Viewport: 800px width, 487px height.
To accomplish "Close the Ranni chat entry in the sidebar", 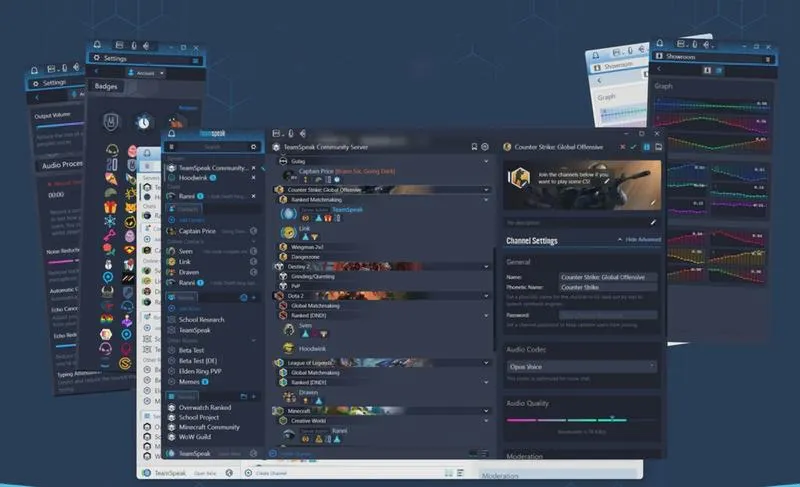I will 254,196.
